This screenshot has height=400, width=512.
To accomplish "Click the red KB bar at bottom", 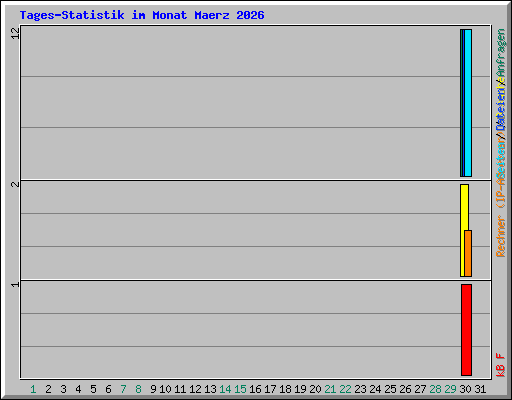I will click(x=466, y=330).
